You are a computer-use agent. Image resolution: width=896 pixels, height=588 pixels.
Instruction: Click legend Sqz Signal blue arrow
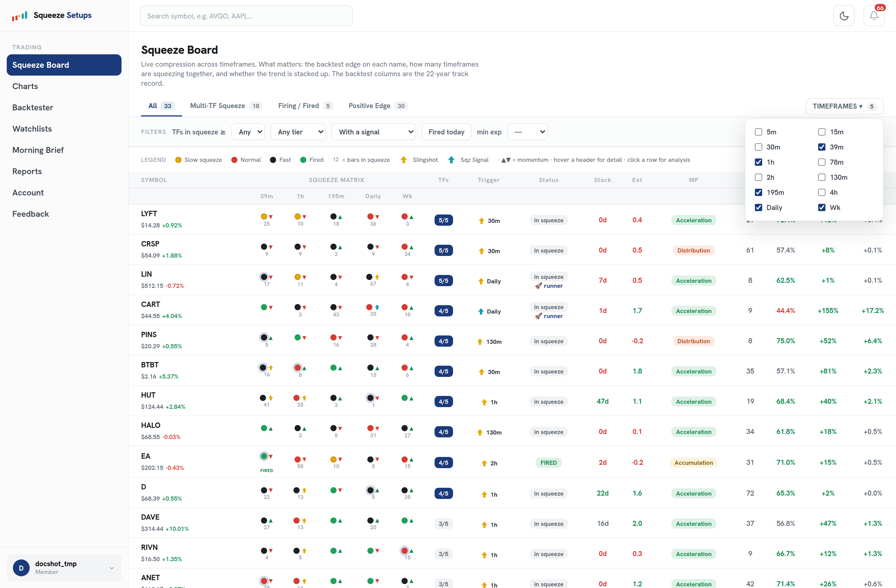451,160
